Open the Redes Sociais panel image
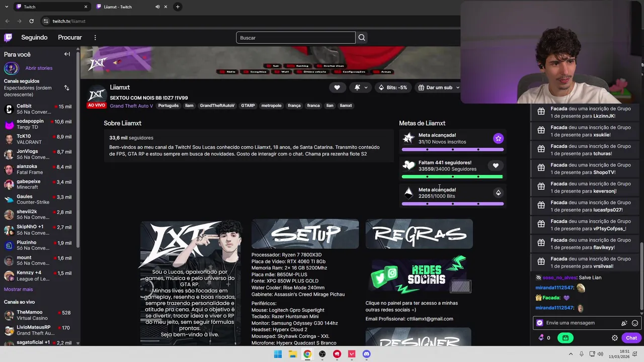The height and width of the screenshot is (362, 644). [x=419, y=275]
